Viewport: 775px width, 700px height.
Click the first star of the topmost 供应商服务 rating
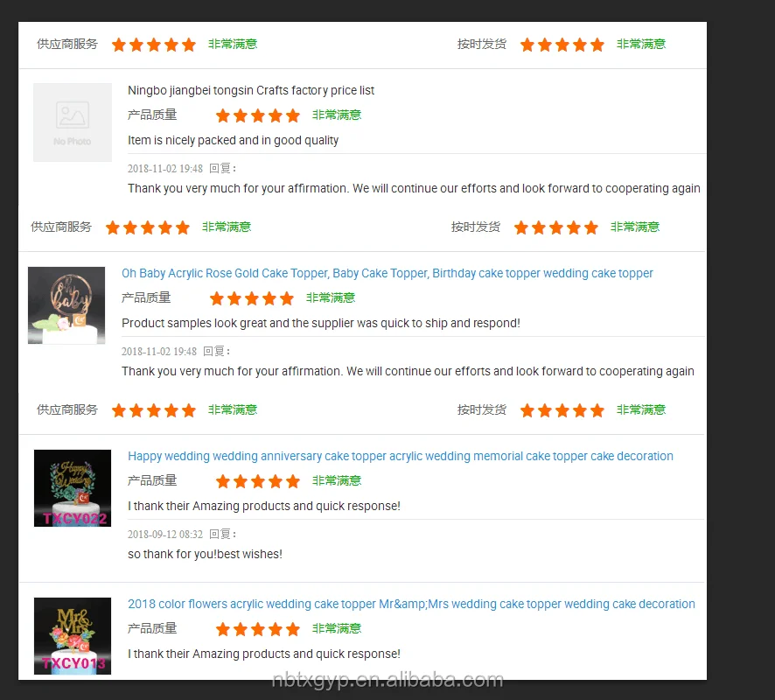coord(119,45)
